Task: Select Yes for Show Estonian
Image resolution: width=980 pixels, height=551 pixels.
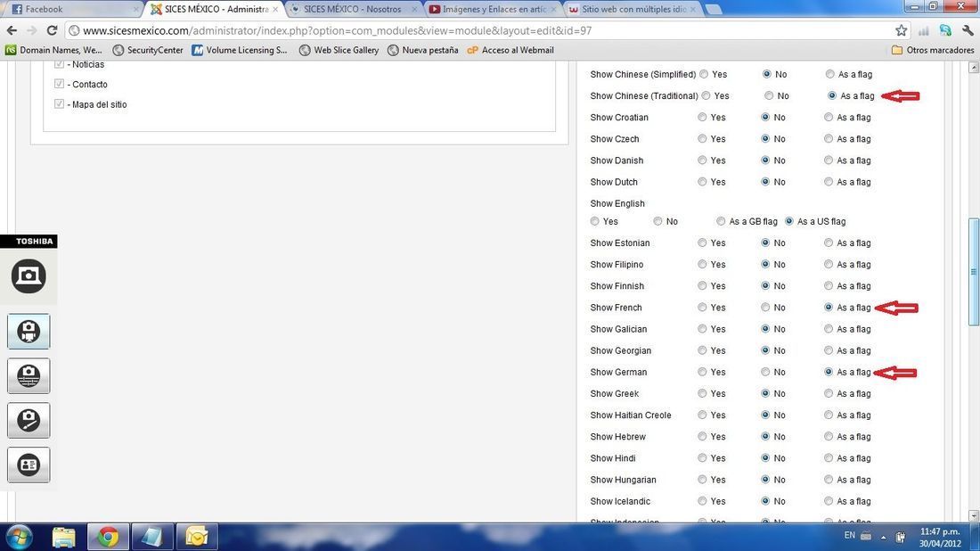Action: (x=702, y=243)
